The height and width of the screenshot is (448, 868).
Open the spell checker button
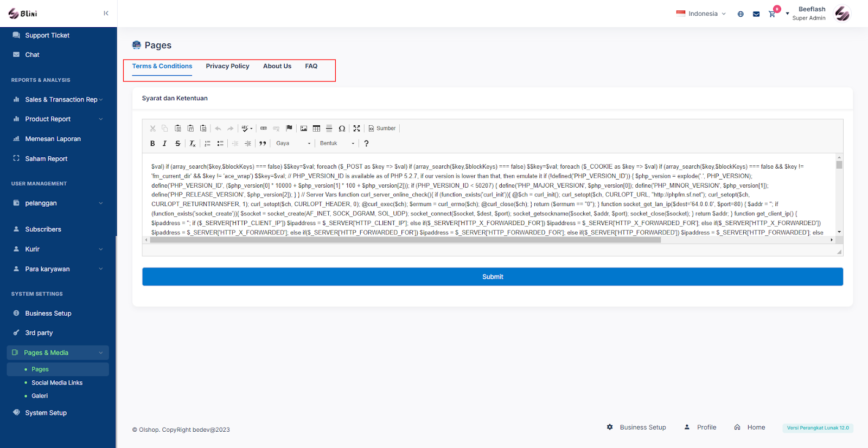pyautogui.click(x=247, y=129)
